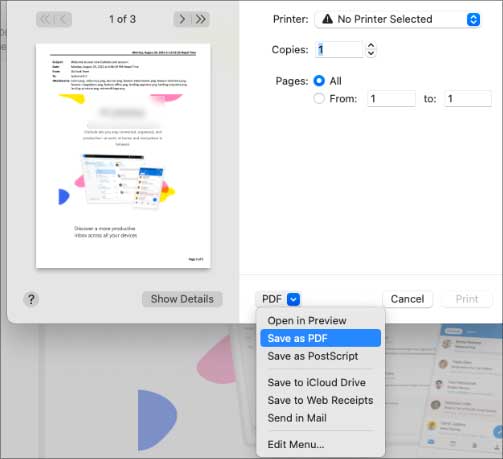The image size is (503, 459).
Task: Click the page preview thumbnail
Action: pos(123,156)
